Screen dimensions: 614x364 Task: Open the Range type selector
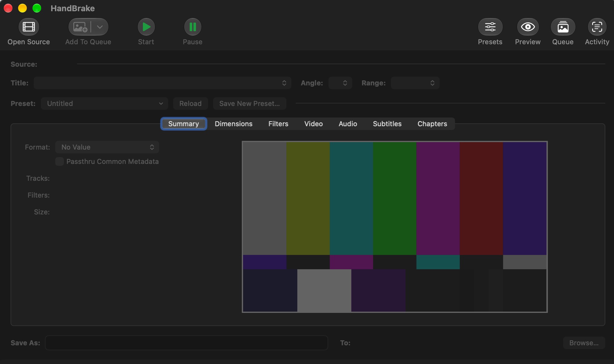click(x=415, y=83)
